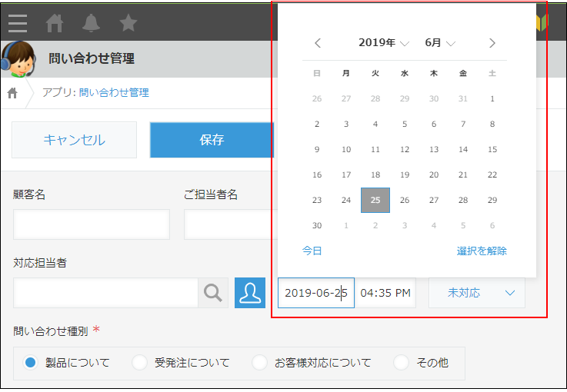
Task: Click the 問い合わせ管理 app title
Action: pyautogui.click(x=92, y=58)
